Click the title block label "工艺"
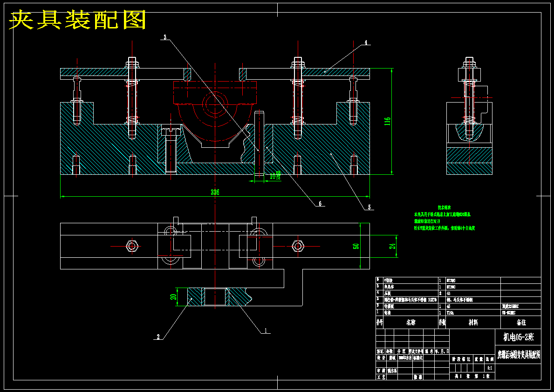This screenshot has width=554, height=392. pos(381,378)
